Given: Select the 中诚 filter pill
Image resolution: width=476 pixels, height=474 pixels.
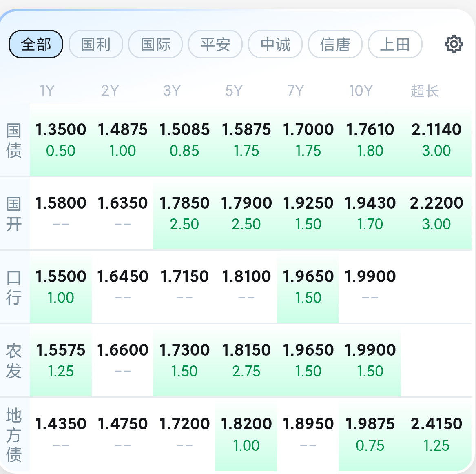Looking at the screenshot, I should (x=275, y=44).
